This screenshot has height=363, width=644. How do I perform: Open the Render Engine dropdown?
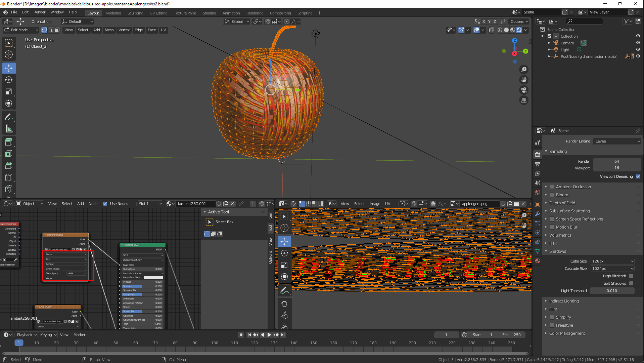click(617, 141)
